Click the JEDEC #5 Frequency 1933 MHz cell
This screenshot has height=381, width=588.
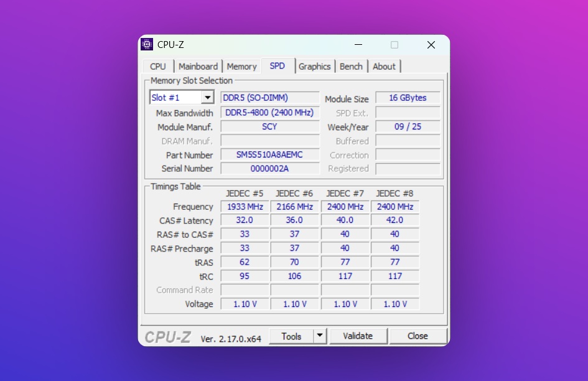click(245, 207)
